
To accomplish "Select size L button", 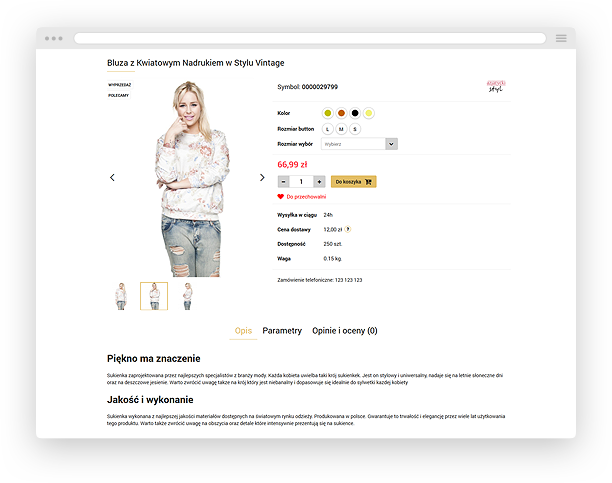I will 327,129.
